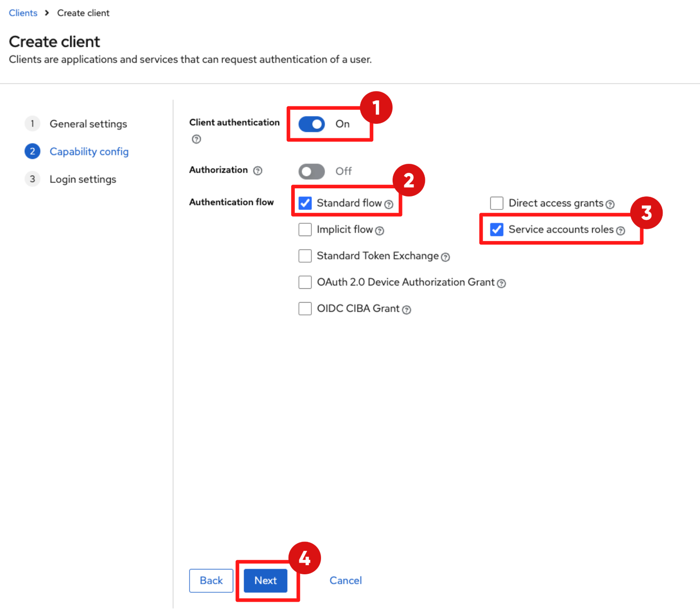Go to General settings step
Screen dimensions: 700x613
coord(88,124)
